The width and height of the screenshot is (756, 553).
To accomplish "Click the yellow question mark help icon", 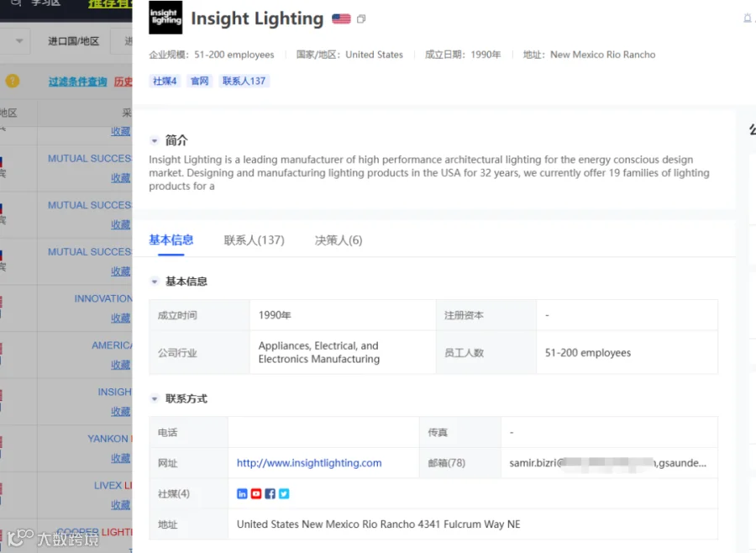I will pos(13,81).
